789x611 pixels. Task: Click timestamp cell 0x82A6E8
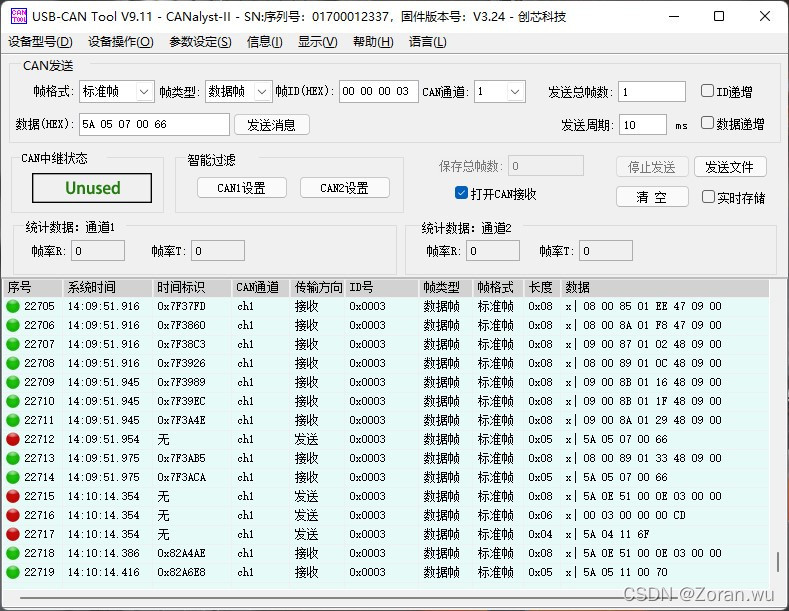point(181,572)
